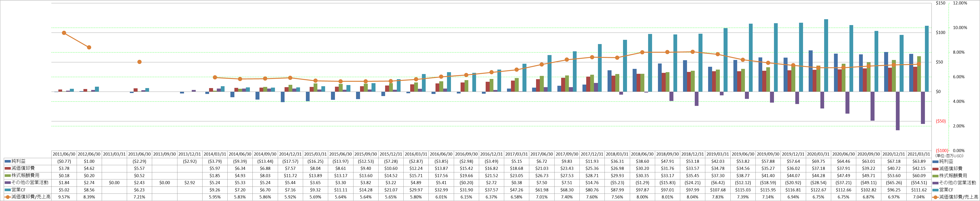The image size is (980, 201).
Task: Select the purple その他の営業活動 swatch in the row header
Action: [x=7, y=183]
